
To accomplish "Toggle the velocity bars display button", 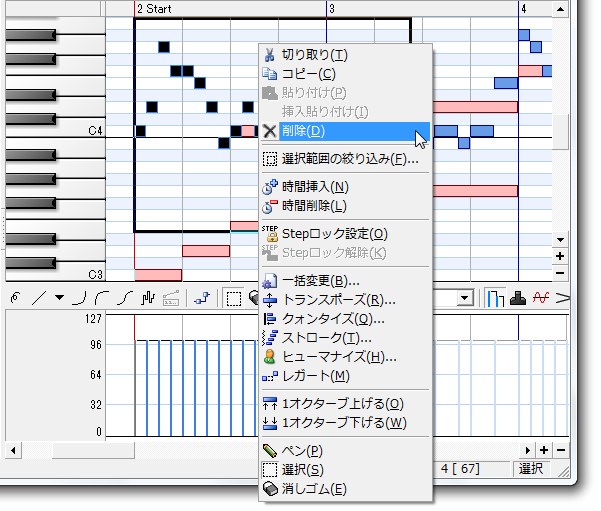I will (x=495, y=298).
